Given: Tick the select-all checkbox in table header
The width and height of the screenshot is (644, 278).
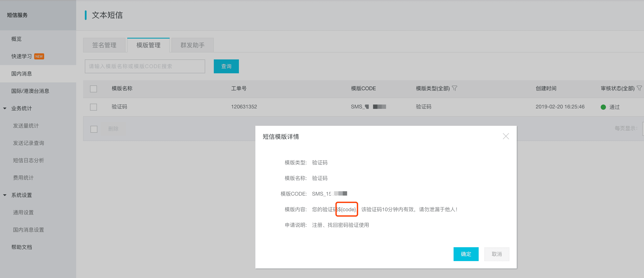Looking at the screenshot, I should click(93, 89).
